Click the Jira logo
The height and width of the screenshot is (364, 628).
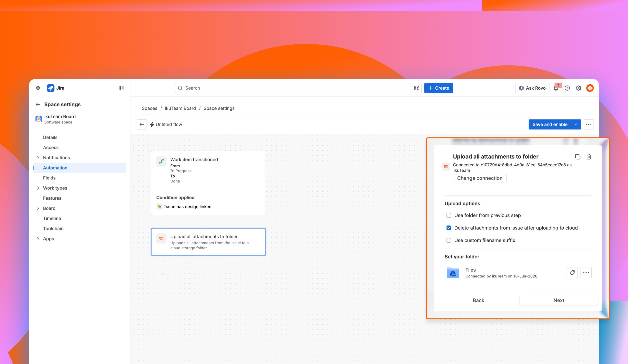click(x=51, y=88)
